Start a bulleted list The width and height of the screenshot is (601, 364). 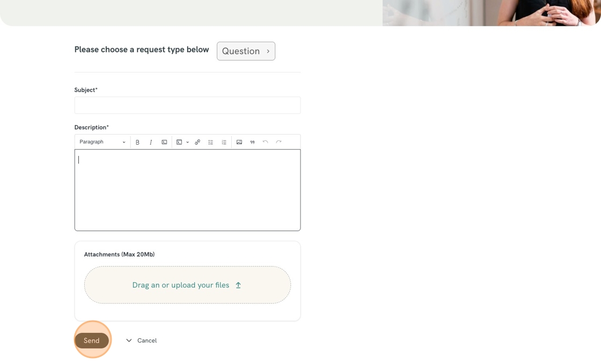pyautogui.click(x=211, y=142)
